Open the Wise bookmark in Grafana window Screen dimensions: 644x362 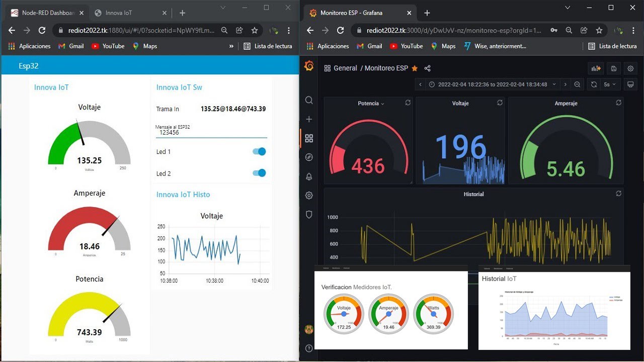click(x=496, y=46)
